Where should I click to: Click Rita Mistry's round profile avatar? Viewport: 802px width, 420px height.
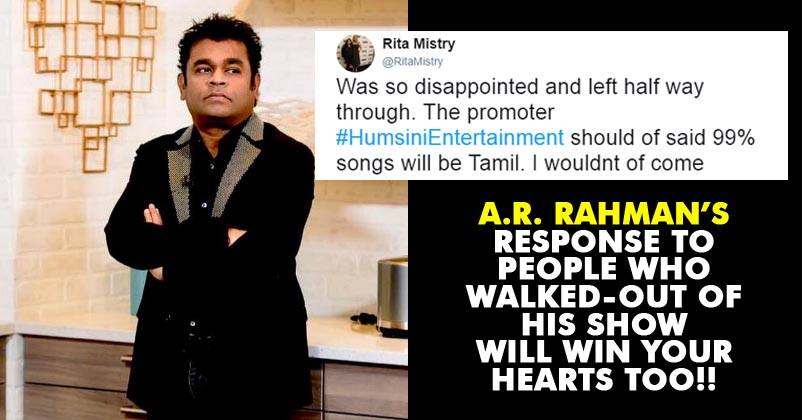tap(355, 53)
